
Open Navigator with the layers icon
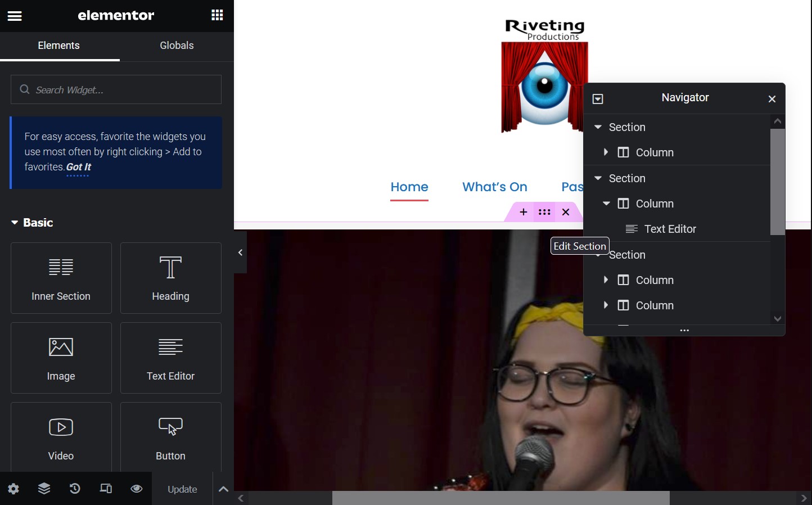[x=44, y=489]
